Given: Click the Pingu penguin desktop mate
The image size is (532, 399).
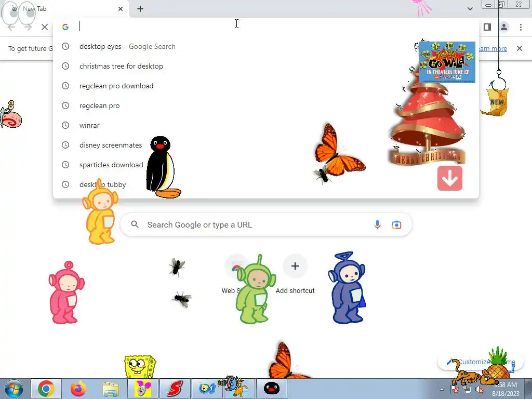Looking at the screenshot, I should point(163,167).
